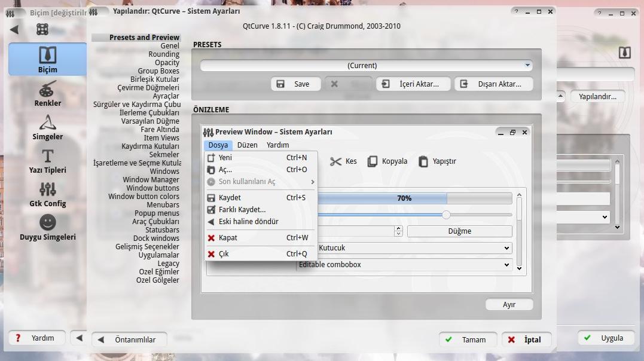Click the Kaydet floppy icon in menu
This screenshot has height=361, width=644.
(x=211, y=198)
